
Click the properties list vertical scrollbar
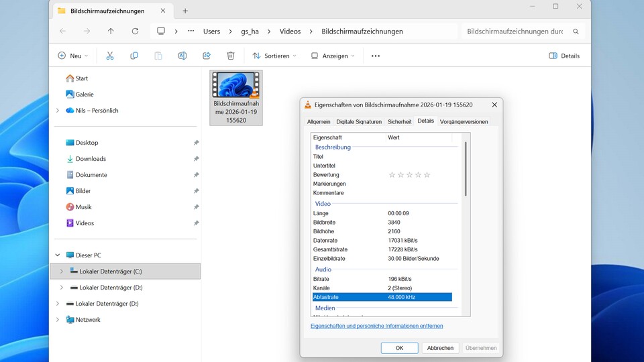[x=466, y=168]
